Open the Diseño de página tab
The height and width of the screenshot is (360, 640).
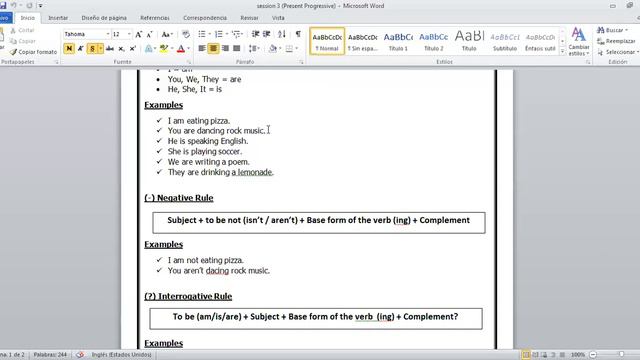(104, 18)
